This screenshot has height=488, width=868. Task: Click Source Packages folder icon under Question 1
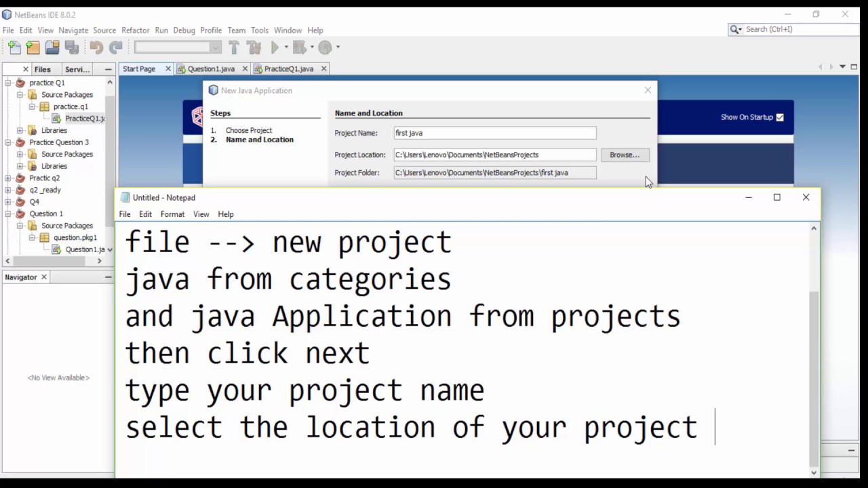pos(33,226)
